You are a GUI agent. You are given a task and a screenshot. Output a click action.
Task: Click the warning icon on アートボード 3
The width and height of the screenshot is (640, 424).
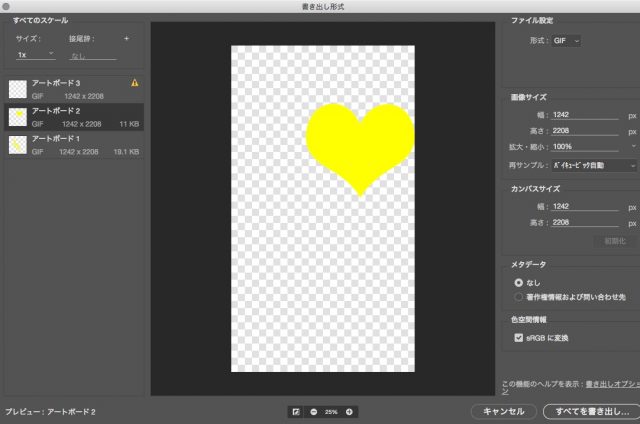click(x=135, y=82)
